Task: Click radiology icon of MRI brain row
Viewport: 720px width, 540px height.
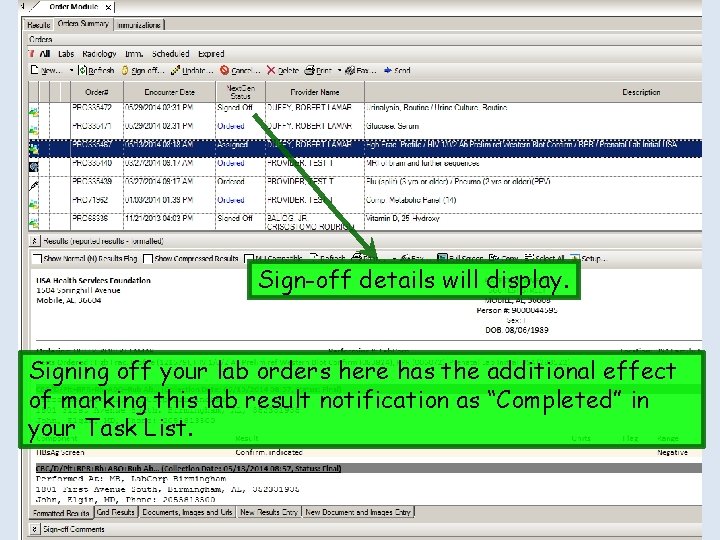Action: click(34, 167)
